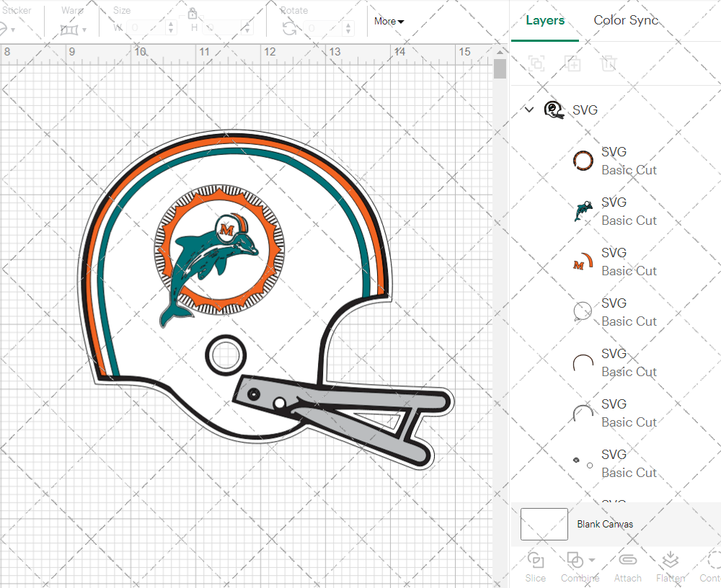This screenshot has width=721, height=588.
Task: Click the Height stepper arrows
Action: [247, 28]
